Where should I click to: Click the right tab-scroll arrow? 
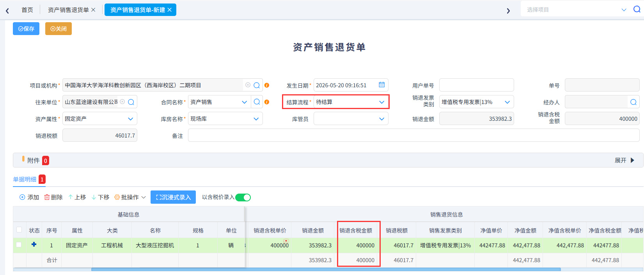pos(508,11)
